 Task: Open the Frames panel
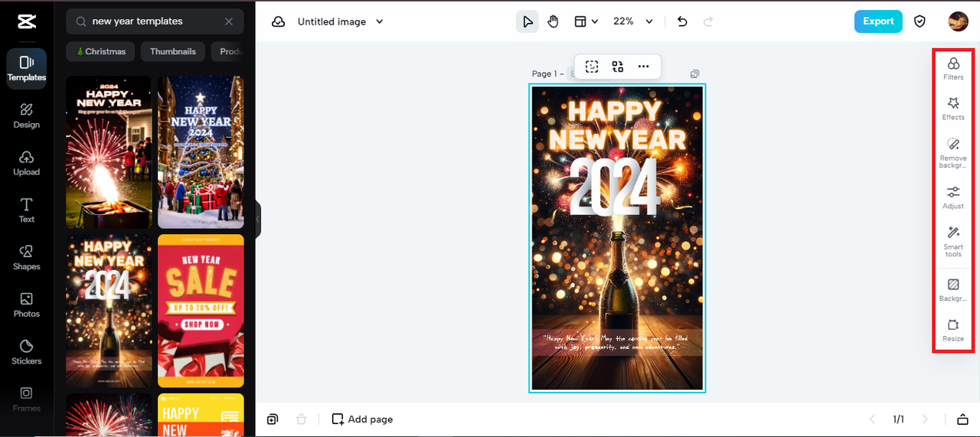click(26, 399)
